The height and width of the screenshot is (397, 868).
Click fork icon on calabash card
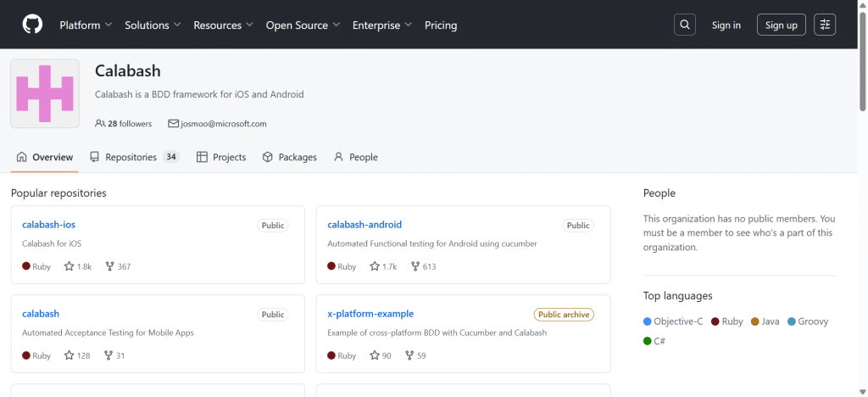[x=108, y=355]
